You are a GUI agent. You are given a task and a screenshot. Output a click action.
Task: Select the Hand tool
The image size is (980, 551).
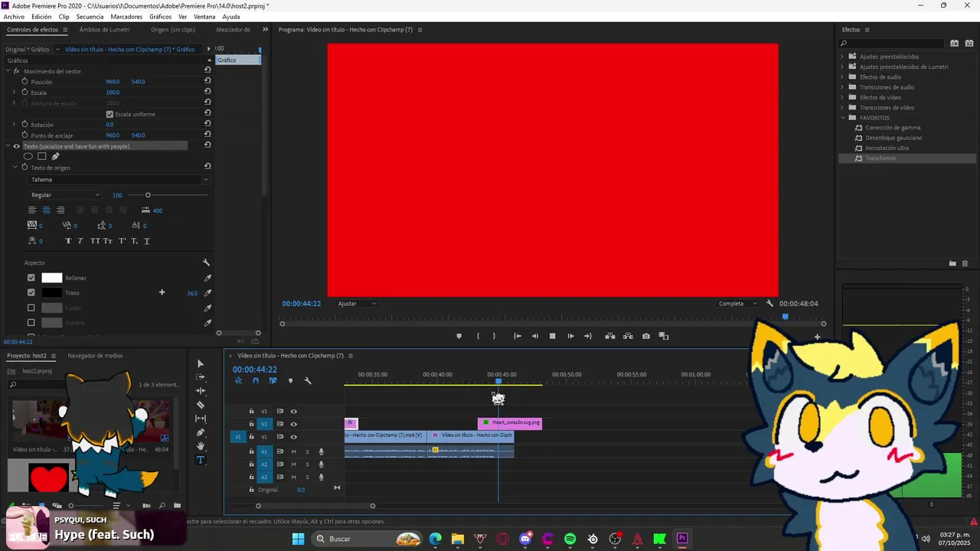tap(201, 446)
